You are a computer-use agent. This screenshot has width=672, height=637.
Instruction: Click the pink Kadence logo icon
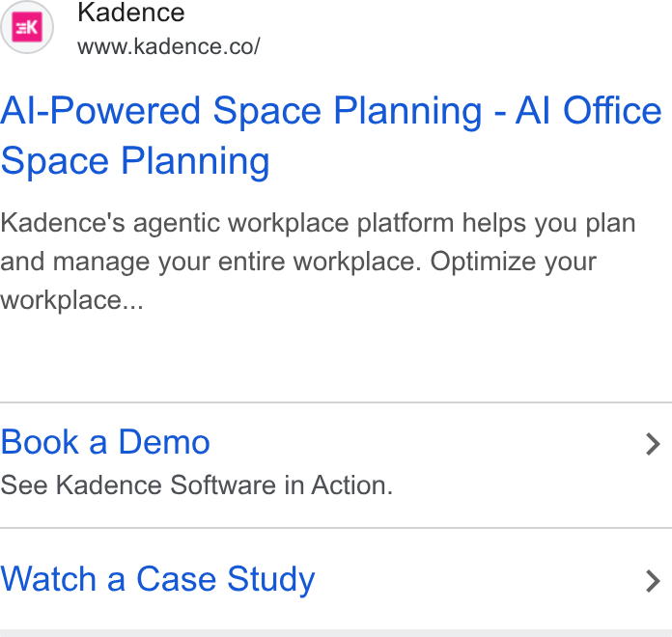pos(27,27)
